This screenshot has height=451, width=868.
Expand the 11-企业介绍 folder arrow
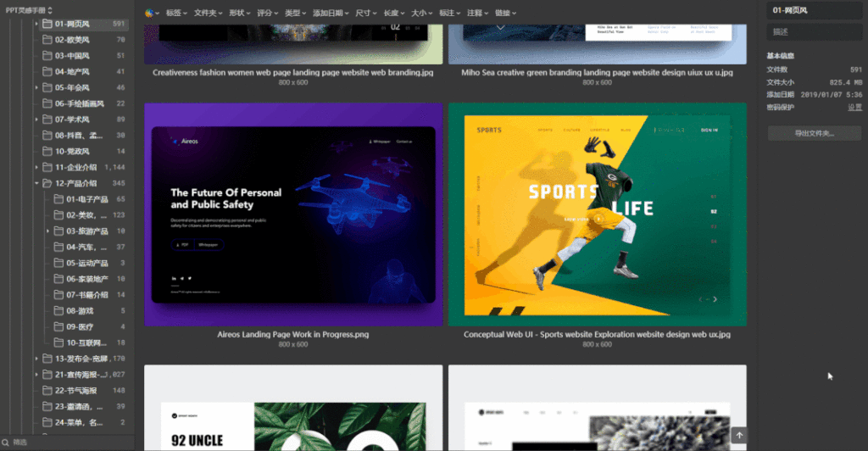(36, 168)
